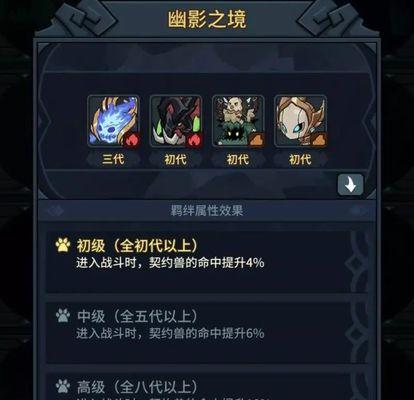Viewport: 414px width, 400px height.
Task: Click the fire element badge on black dragon
Action: 194,140
